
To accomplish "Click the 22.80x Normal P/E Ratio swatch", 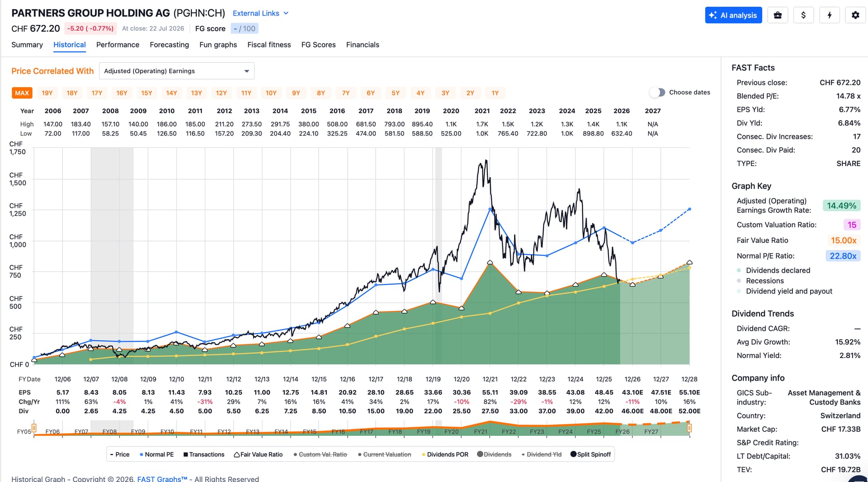I will coord(843,256).
